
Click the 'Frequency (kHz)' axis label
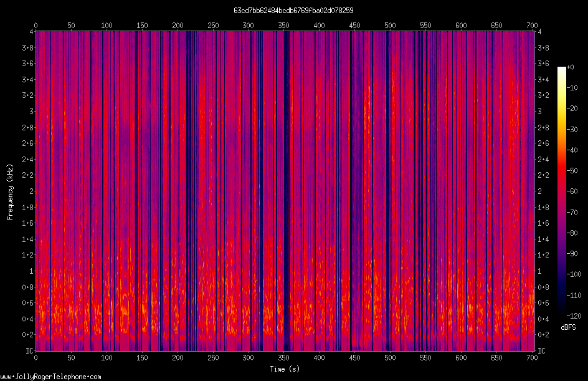[10, 192]
